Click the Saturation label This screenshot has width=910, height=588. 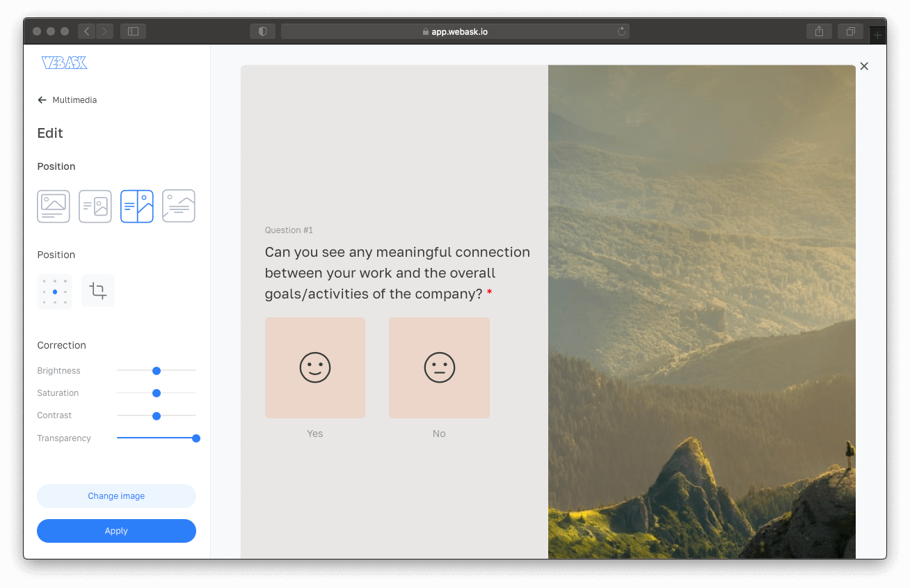click(58, 393)
